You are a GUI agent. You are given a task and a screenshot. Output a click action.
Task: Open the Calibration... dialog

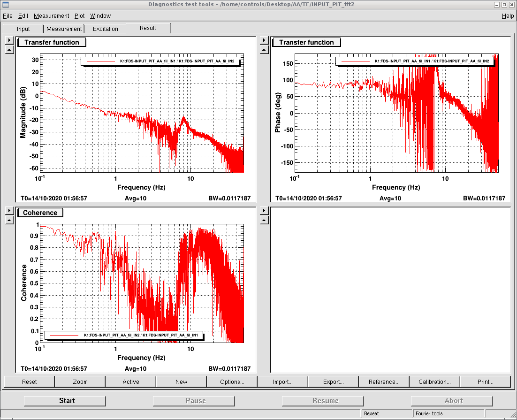coord(434,382)
